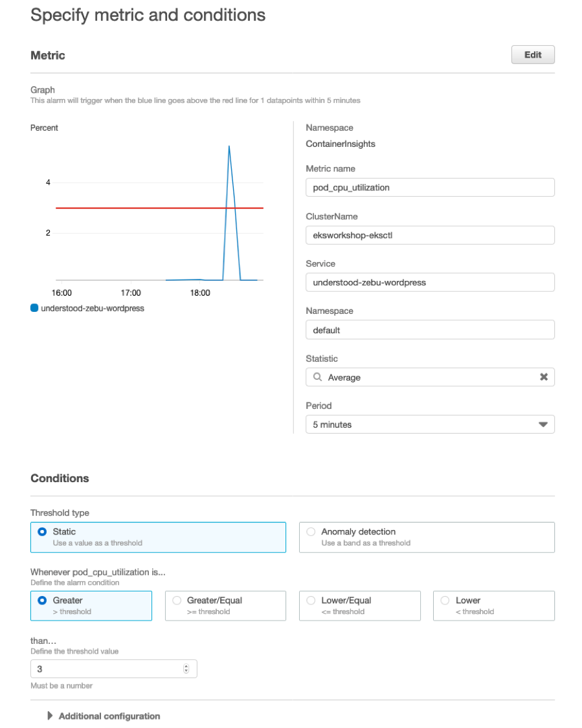Screen dimensions: 582x728
Task: Choose Anomaly detection threshold type
Action: point(311,532)
